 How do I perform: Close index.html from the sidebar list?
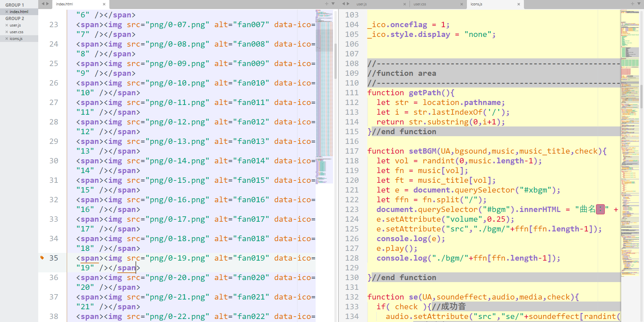(7, 12)
